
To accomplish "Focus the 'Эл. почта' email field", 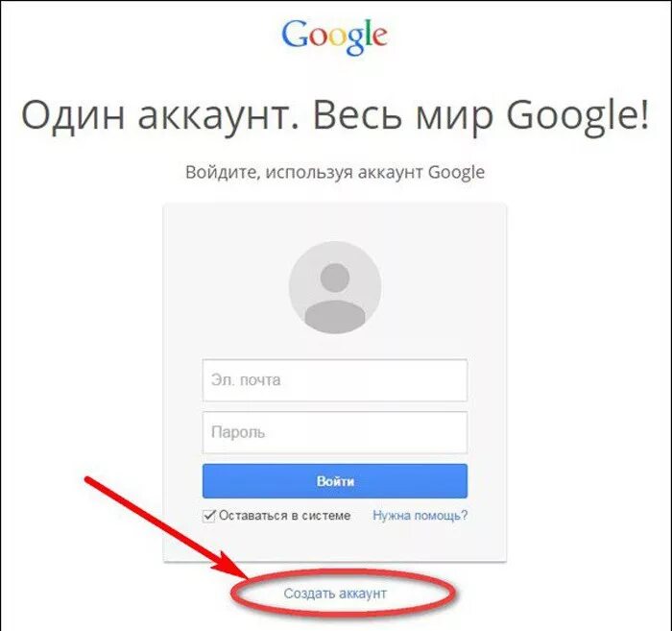I will pyautogui.click(x=335, y=380).
